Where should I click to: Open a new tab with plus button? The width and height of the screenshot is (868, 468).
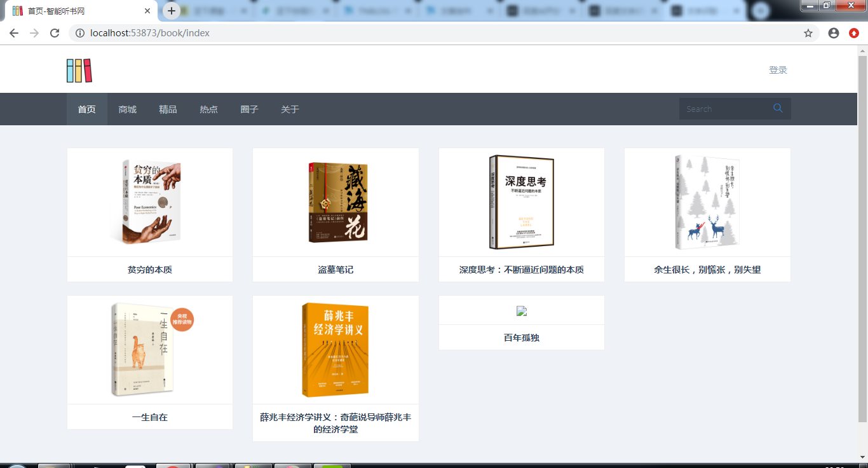(171, 11)
